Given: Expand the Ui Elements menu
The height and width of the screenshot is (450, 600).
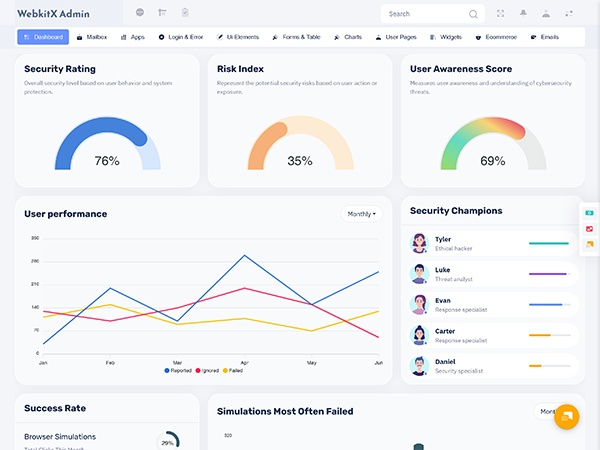Looking at the screenshot, I should click(238, 37).
